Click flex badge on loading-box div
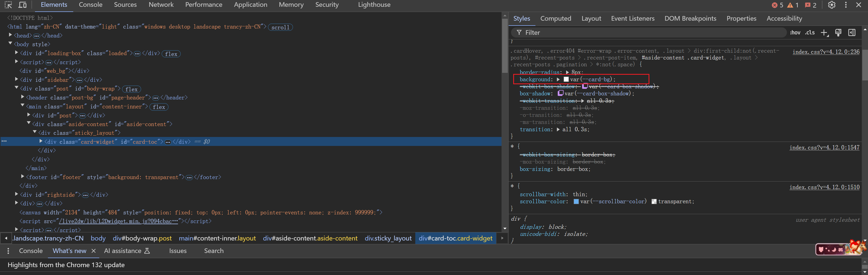The height and width of the screenshot is (275, 868). click(171, 54)
